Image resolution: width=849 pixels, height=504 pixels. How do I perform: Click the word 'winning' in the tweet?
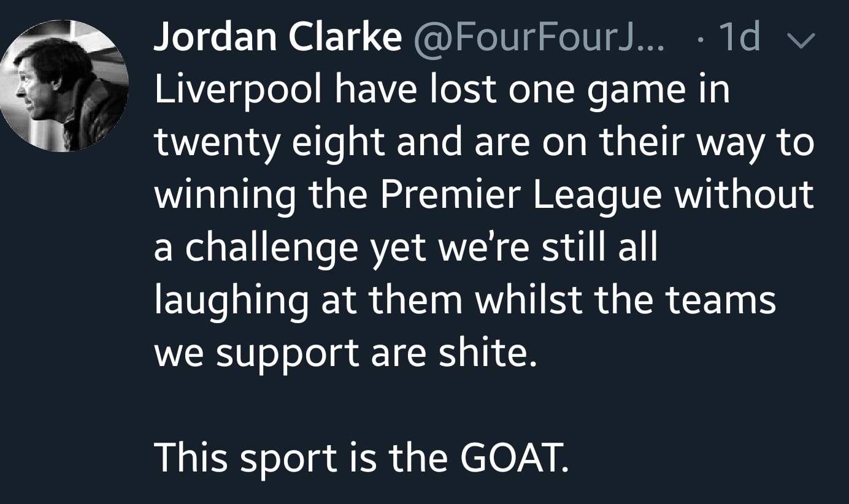click(225, 196)
